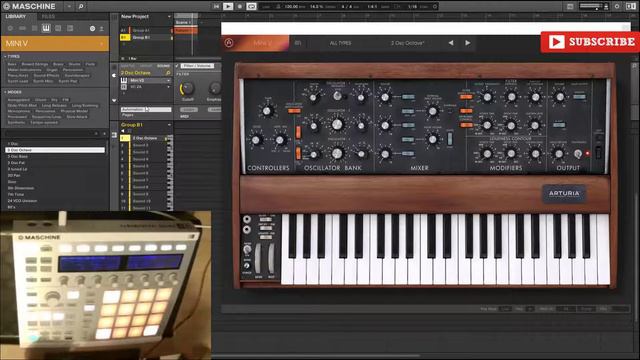Select the Arpeggiated mode tag
The width and height of the screenshot is (640, 360).
[19, 100]
